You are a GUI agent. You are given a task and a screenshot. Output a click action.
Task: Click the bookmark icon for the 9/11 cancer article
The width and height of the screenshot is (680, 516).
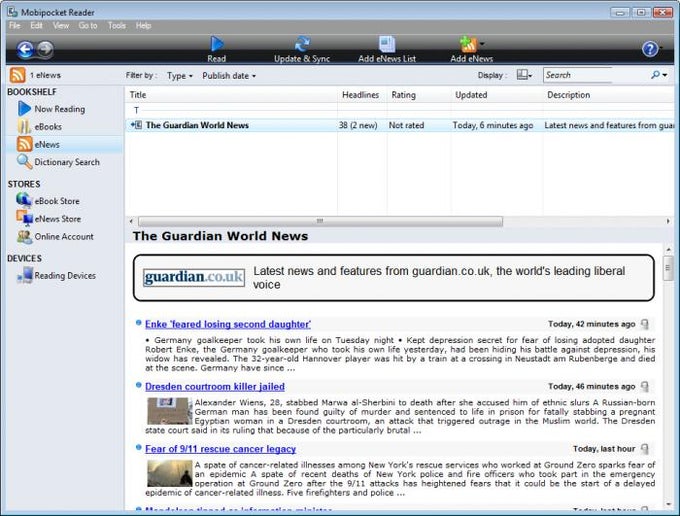click(645, 449)
